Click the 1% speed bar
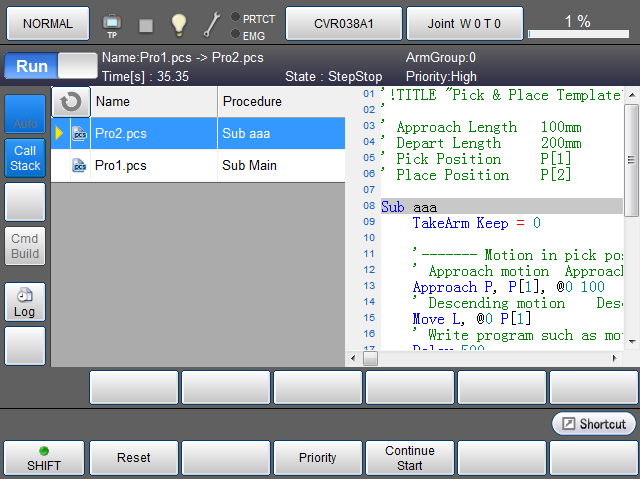This screenshot has width=640, height=479. coord(577,24)
